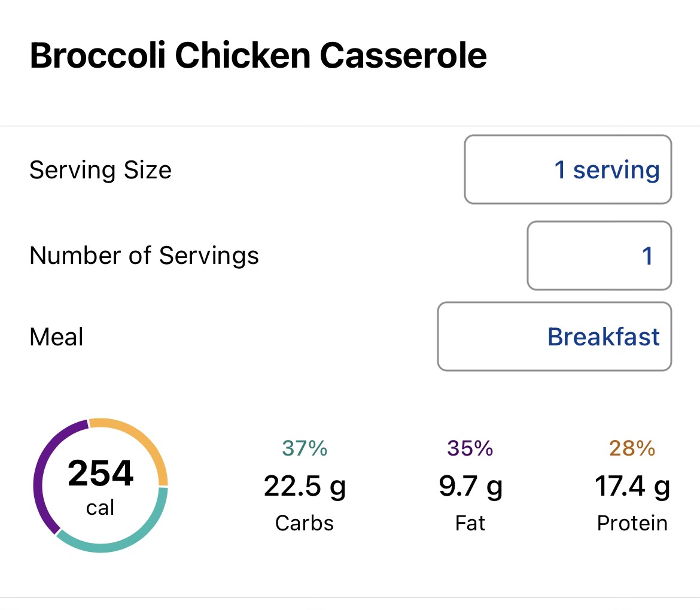The width and height of the screenshot is (700, 610).
Task: Select the 17.4 g protein amount
Action: pos(632,487)
